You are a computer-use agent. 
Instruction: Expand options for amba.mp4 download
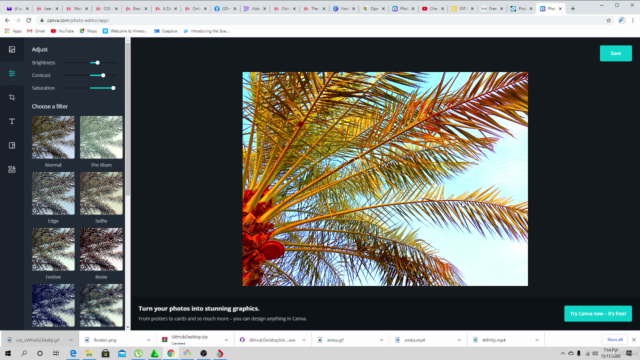coord(459,340)
